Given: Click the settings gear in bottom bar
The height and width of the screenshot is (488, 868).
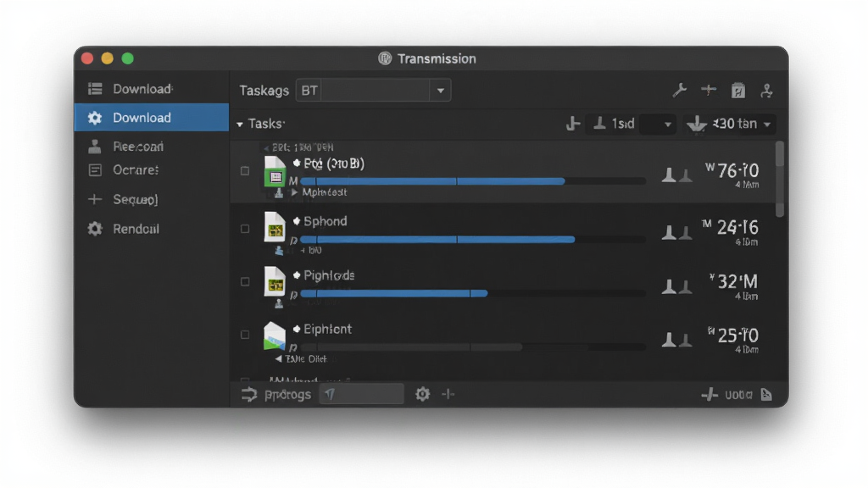Looking at the screenshot, I should 422,394.
